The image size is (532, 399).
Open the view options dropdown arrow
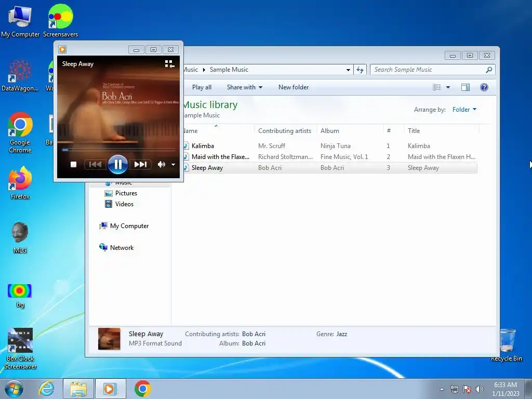point(448,87)
